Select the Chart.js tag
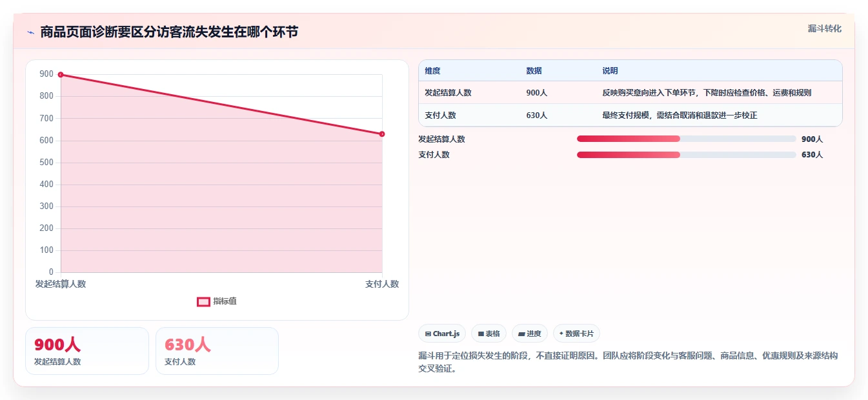Screen dimensions: 868x400 (442, 334)
